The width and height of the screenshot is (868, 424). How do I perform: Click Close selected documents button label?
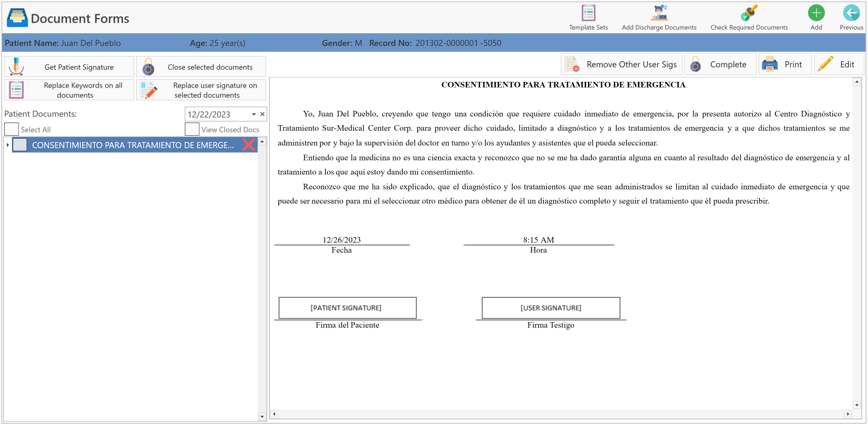point(210,67)
